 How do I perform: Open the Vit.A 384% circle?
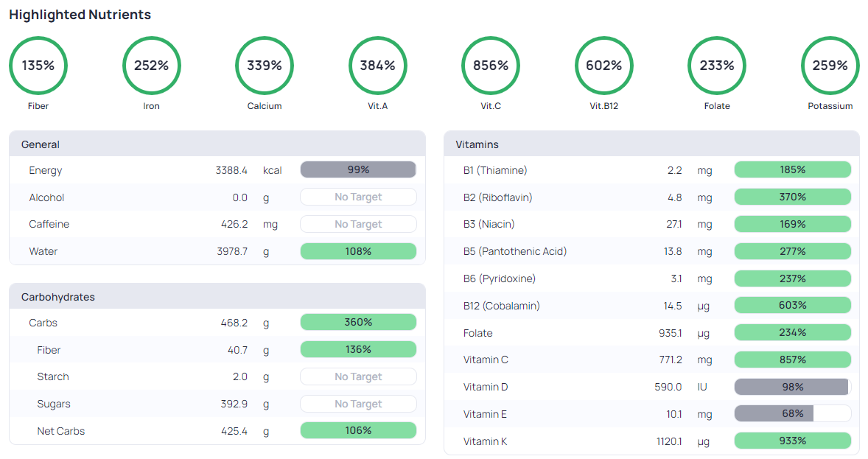click(377, 66)
